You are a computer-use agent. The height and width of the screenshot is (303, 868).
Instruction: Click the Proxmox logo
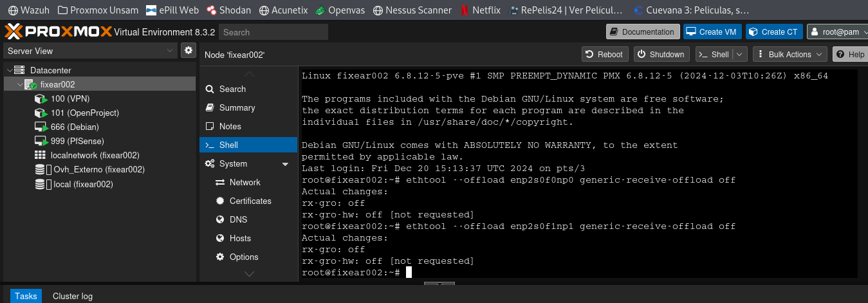(x=58, y=32)
